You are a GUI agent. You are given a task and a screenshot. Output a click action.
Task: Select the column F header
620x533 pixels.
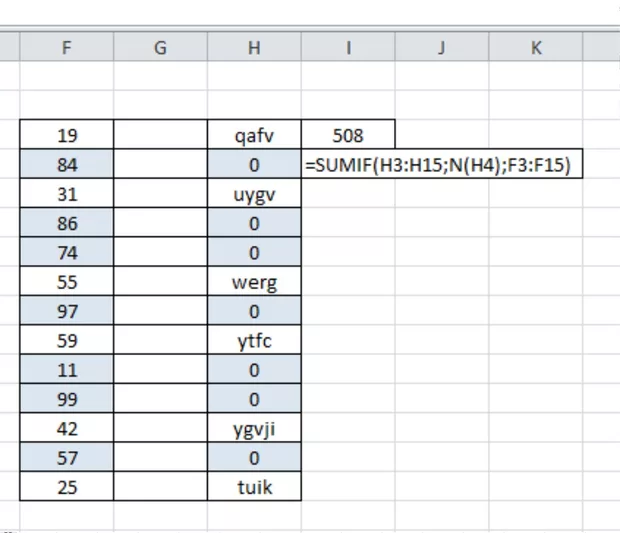pyautogui.click(x=67, y=47)
